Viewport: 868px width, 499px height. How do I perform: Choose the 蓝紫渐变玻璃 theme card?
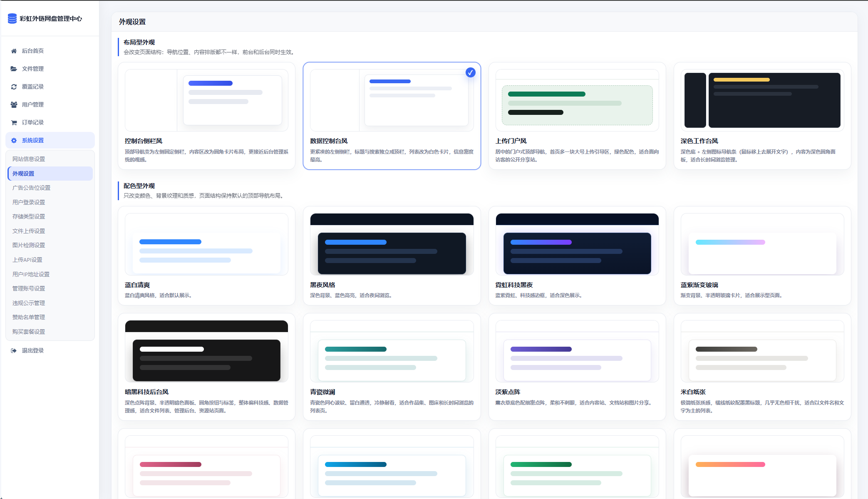(x=762, y=256)
